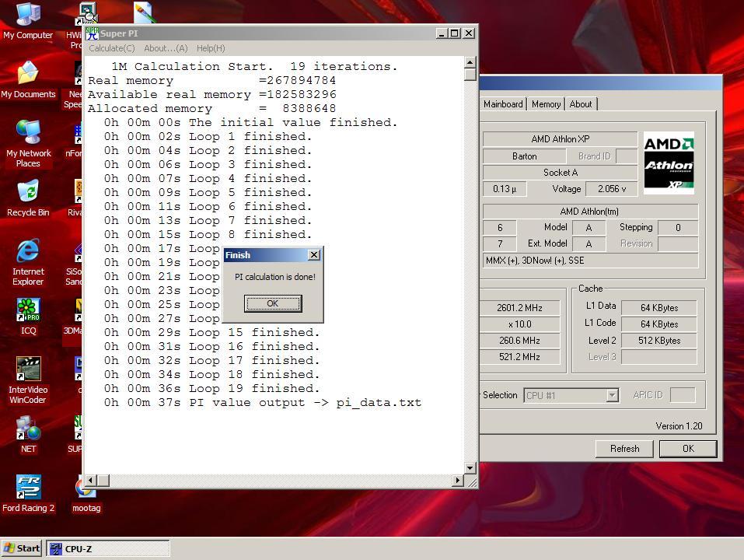Confirm OK in Finish dialog
The width and height of the screenshot is (744, 560).
[273, 304]
